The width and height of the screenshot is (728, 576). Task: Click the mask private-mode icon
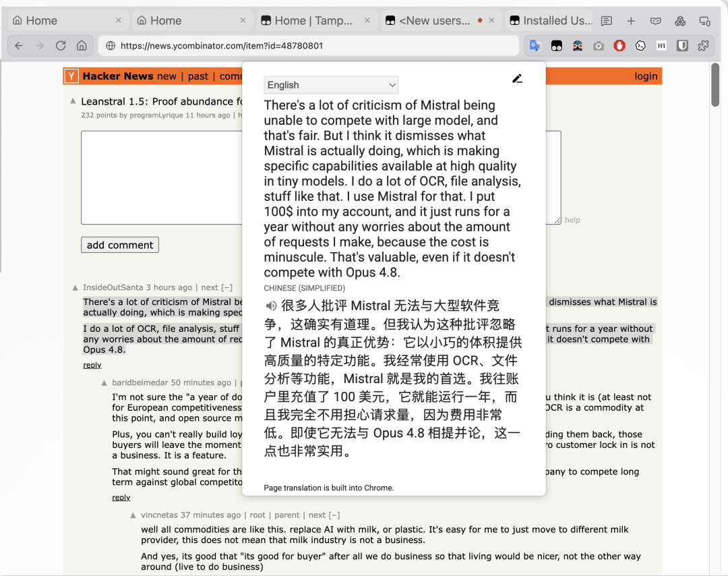pos(656,21)
